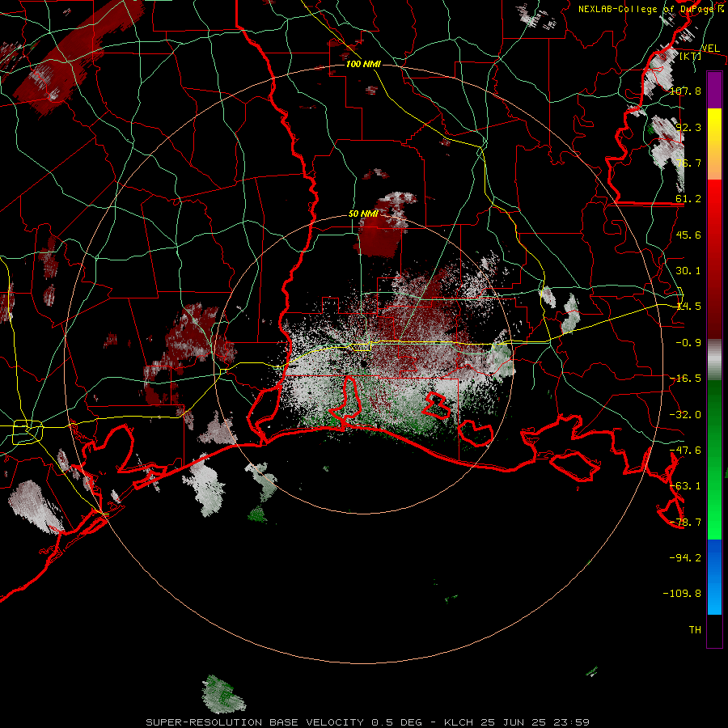The width and height of the screenshot is (728, 728).
Task: Click the 76.7 velocity scale value
Action: point(688,163)
